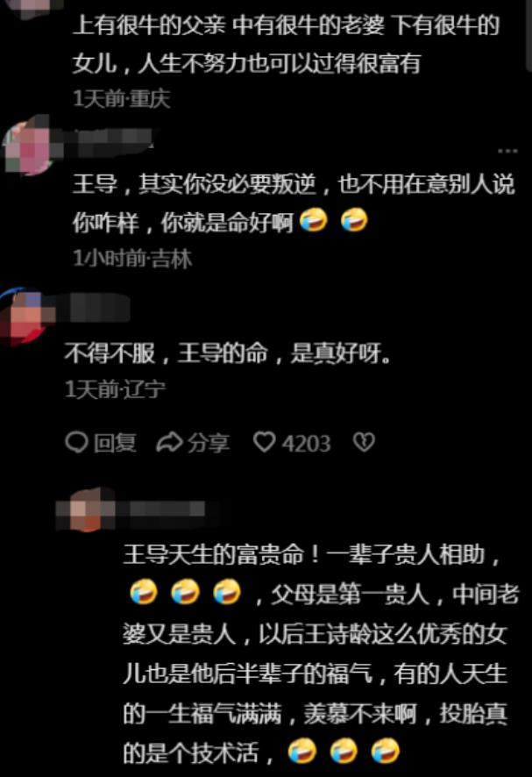Viewport: 532px width, 777px height.
Task: Click the 分享 share label
Action: (208, 443)
